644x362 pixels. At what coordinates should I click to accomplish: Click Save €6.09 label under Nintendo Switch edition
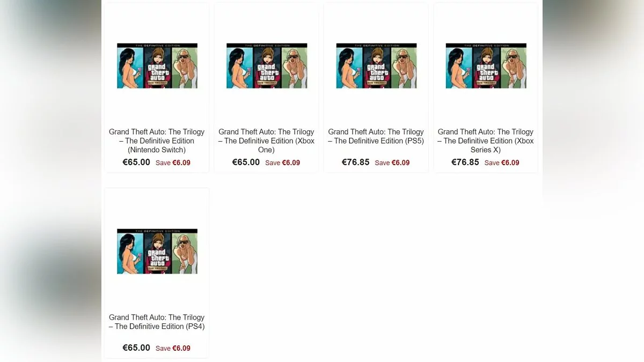[173, 162]
